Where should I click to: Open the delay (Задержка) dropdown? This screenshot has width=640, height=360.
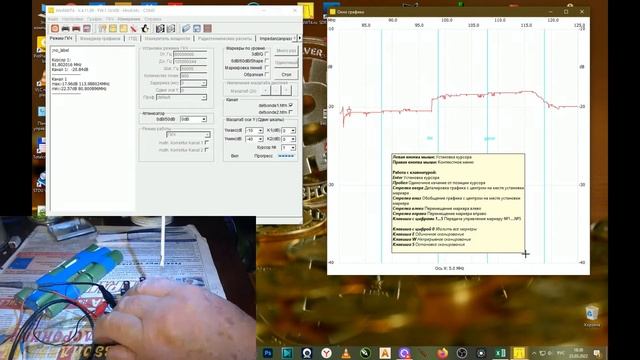[193, 83]
